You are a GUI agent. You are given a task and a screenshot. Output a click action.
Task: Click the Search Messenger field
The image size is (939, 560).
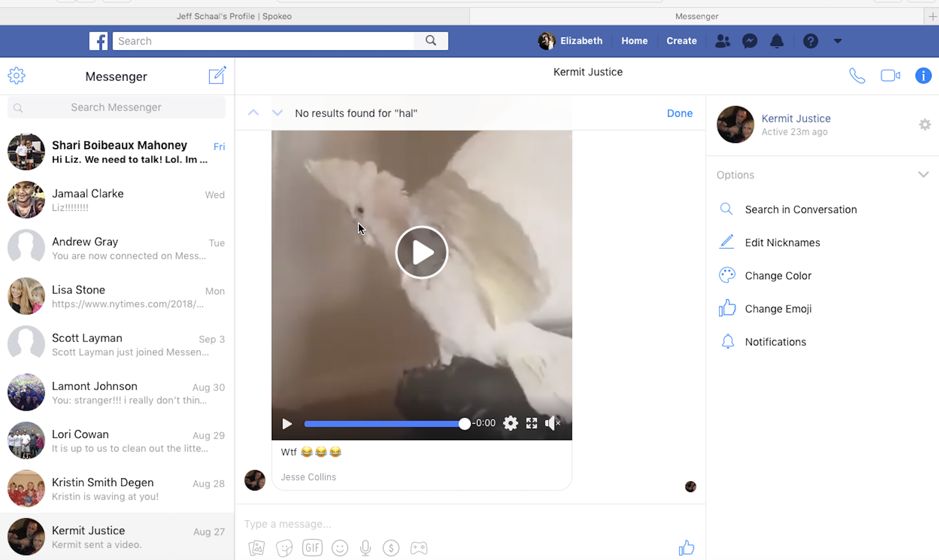(x=116, y=107)
